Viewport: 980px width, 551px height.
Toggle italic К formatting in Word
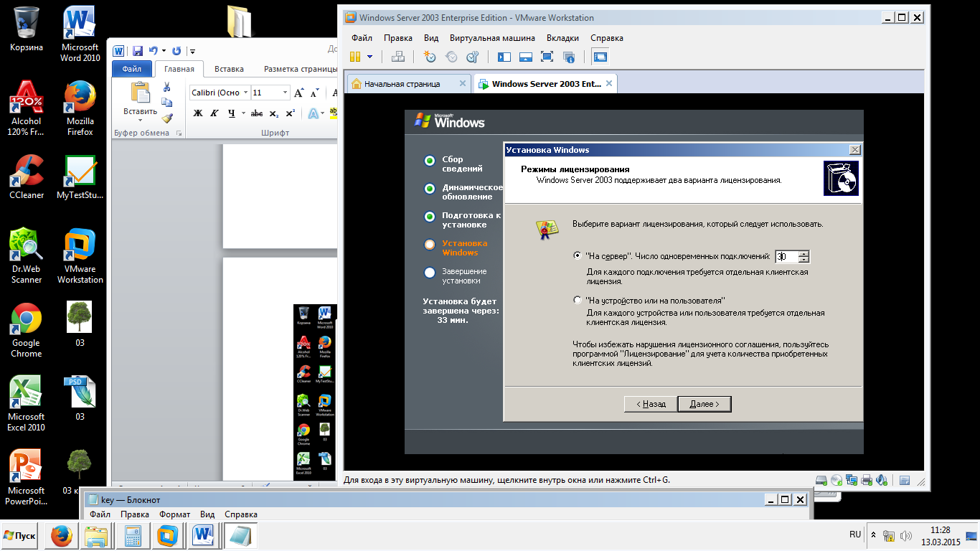pyautogui.click(x=215, y=113)
